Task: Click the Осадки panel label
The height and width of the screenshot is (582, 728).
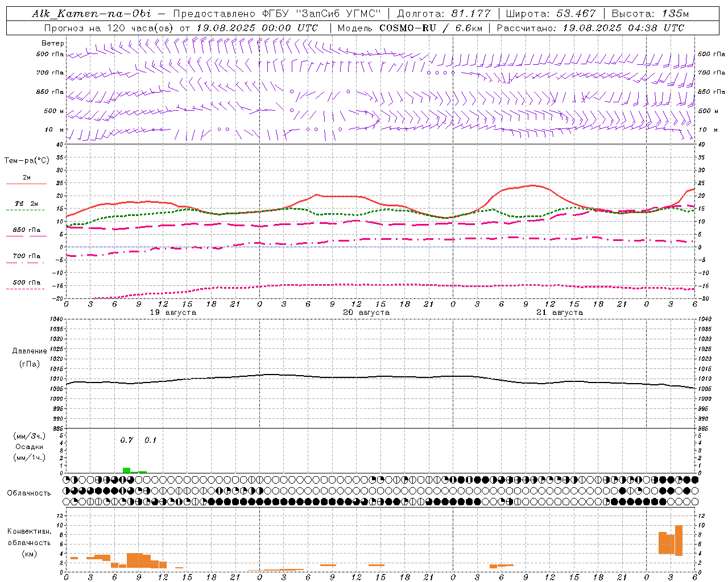Action: coord(29,447)
